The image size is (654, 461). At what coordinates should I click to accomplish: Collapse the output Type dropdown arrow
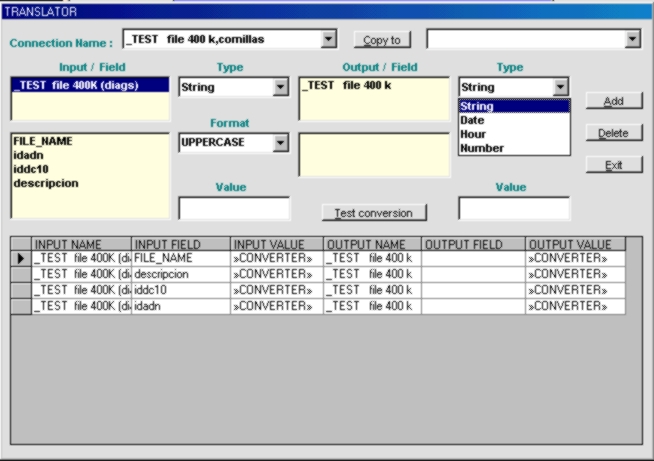(x=561, y=88)
